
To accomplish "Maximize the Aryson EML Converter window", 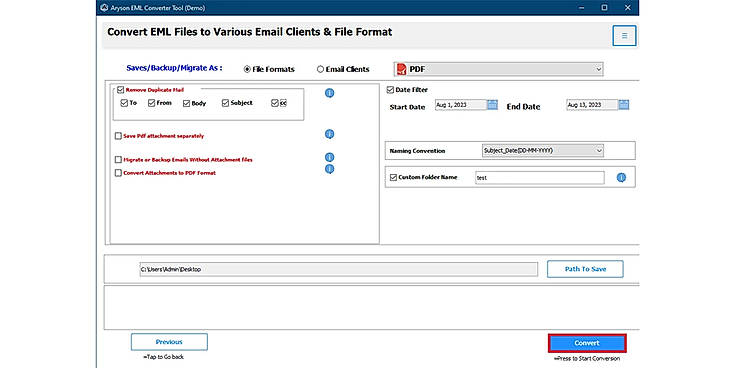I will click(604, 8).
